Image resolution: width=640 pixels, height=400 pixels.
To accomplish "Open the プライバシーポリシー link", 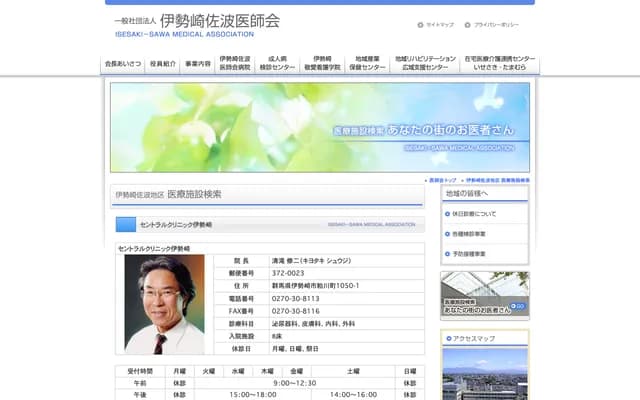I will (492, 25).
